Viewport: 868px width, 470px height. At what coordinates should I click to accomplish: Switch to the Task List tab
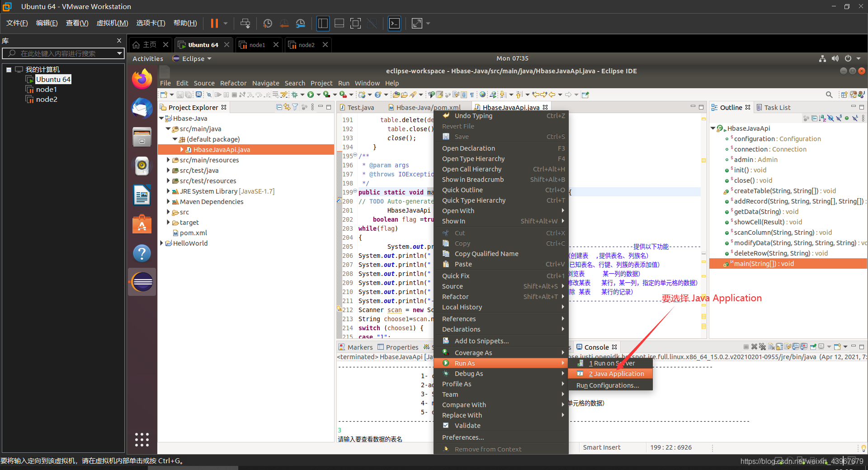click(774, 107)
